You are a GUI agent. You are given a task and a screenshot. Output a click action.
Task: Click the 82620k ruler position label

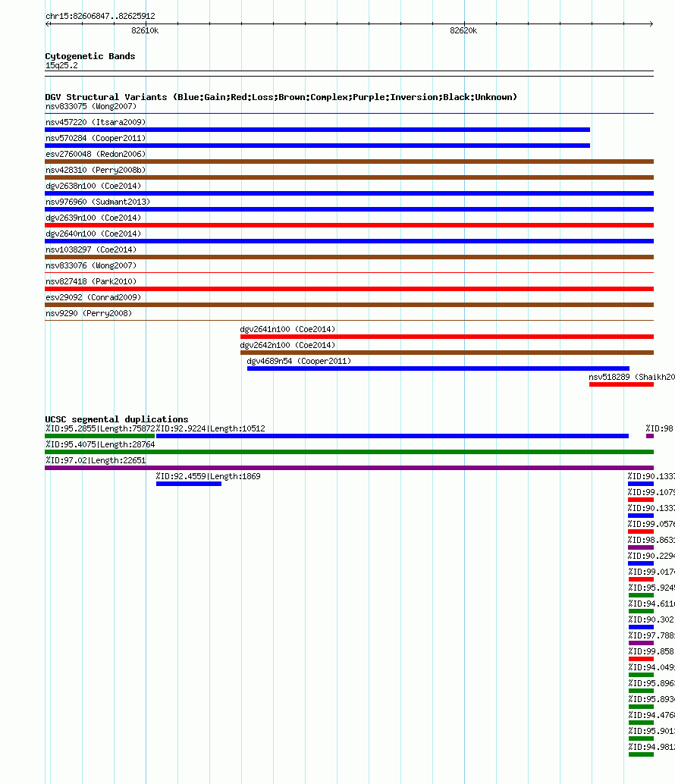(x=463, y=30)
